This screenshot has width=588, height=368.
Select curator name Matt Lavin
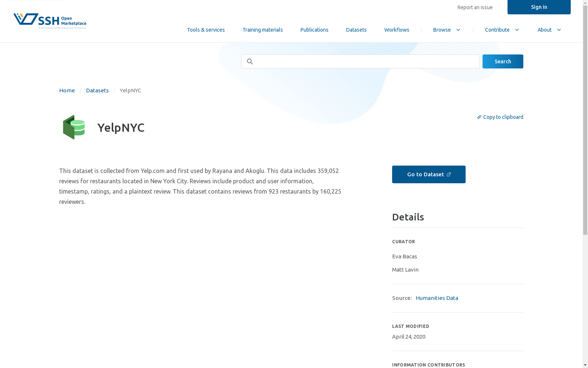pos(405,270)
